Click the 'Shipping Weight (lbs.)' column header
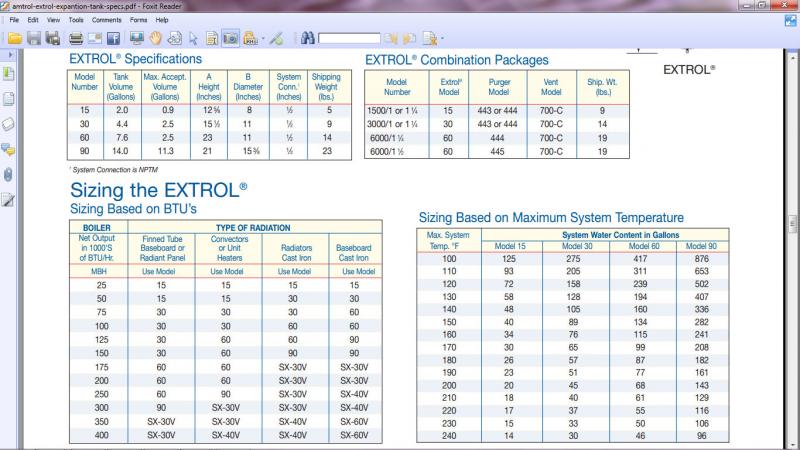The height and width of the screenshot is (450, 800). [326, 87]
